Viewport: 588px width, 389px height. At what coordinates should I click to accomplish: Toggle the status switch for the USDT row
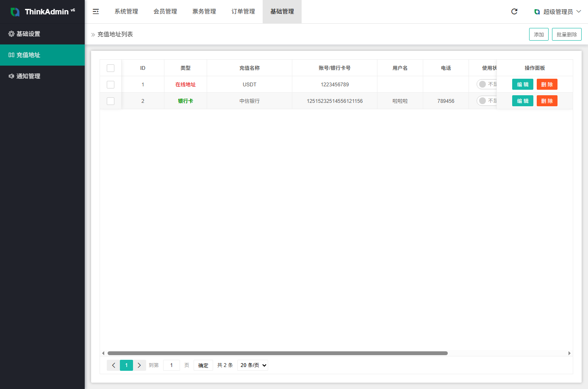tap(487, 84)
